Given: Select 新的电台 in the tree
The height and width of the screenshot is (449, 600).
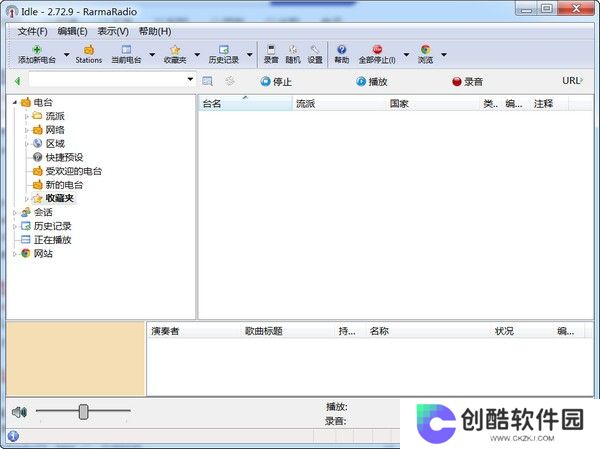Looking at the screenshot, I should coord(64,185).
